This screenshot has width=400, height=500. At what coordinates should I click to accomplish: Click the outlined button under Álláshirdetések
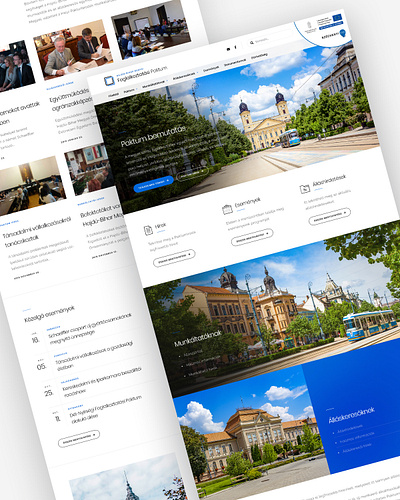coord(329,216)
